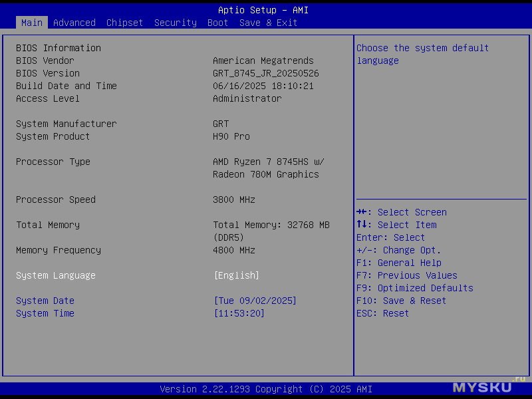Image resolution: width=532 pixels, height=399 pixels.
Task: Open the Advanced tab
Action: click(74, 23)
